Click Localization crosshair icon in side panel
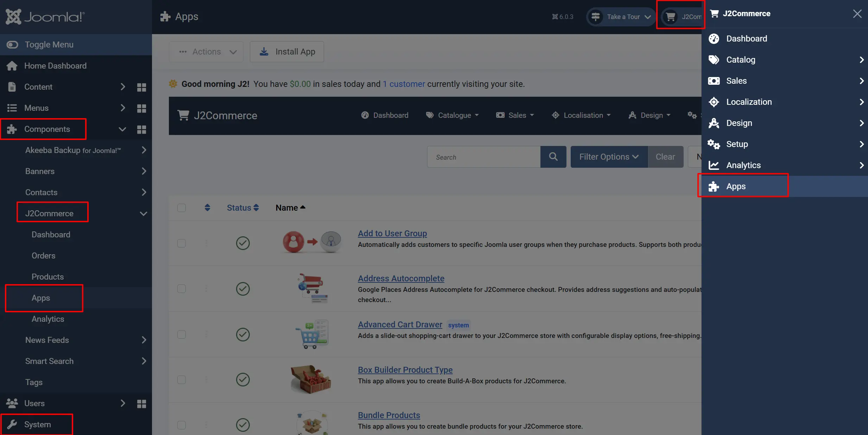 click(x=714, y=102)
